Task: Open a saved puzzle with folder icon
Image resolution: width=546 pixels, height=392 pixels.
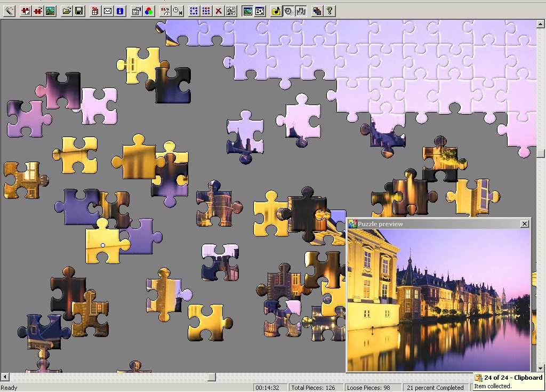Action: click(x=66, y=11)
